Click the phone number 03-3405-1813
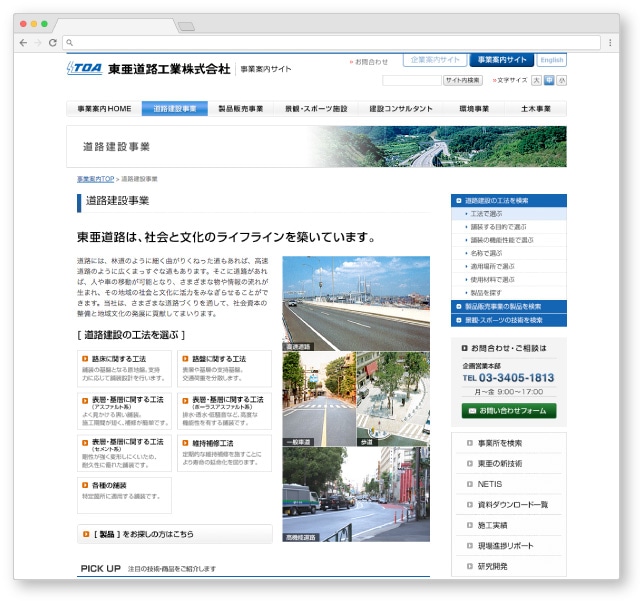The height and width of the screenshot is (601, 640). [516, 378]
